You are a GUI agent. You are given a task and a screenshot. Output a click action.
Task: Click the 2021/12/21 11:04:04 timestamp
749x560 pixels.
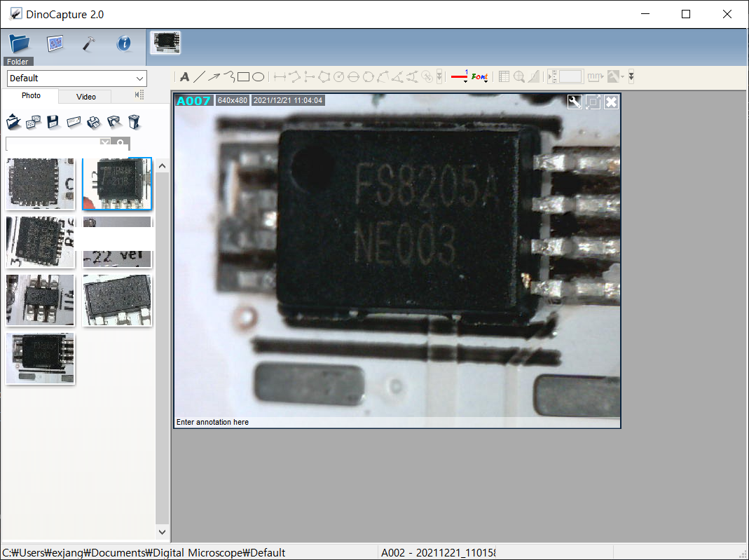288,100
